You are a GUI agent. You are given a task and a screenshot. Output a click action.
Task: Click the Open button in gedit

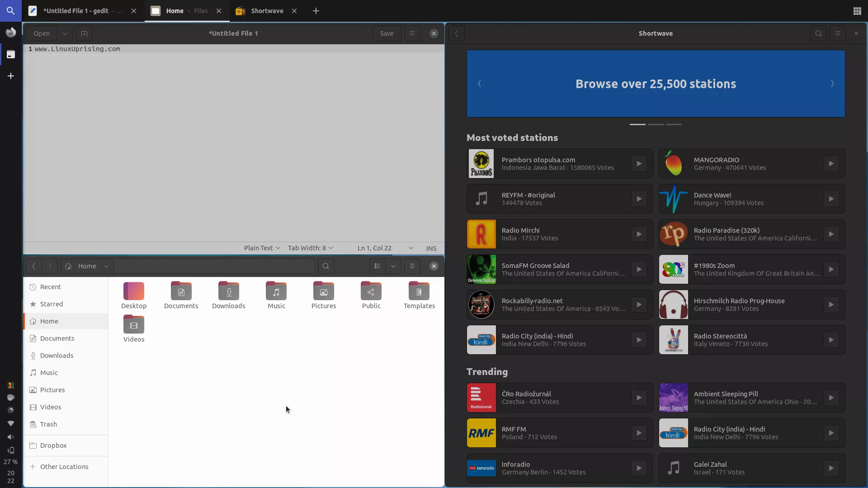tap(42, 33)
